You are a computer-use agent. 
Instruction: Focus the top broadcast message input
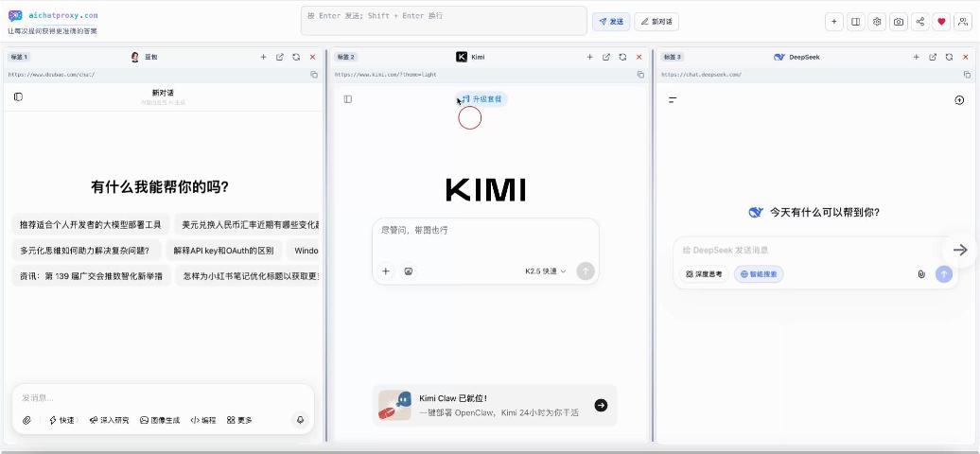point(444,21)
